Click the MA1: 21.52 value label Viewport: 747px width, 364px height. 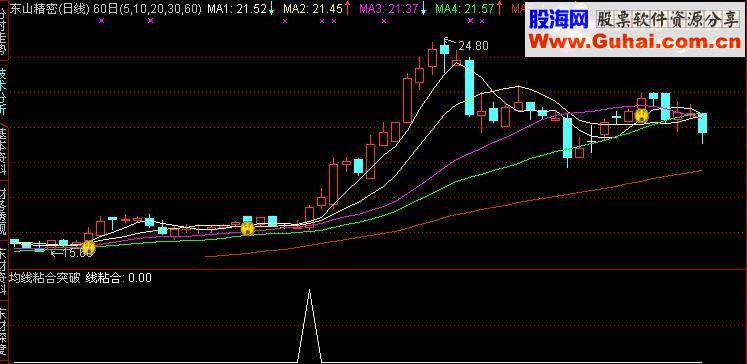(x=237, y=8)
